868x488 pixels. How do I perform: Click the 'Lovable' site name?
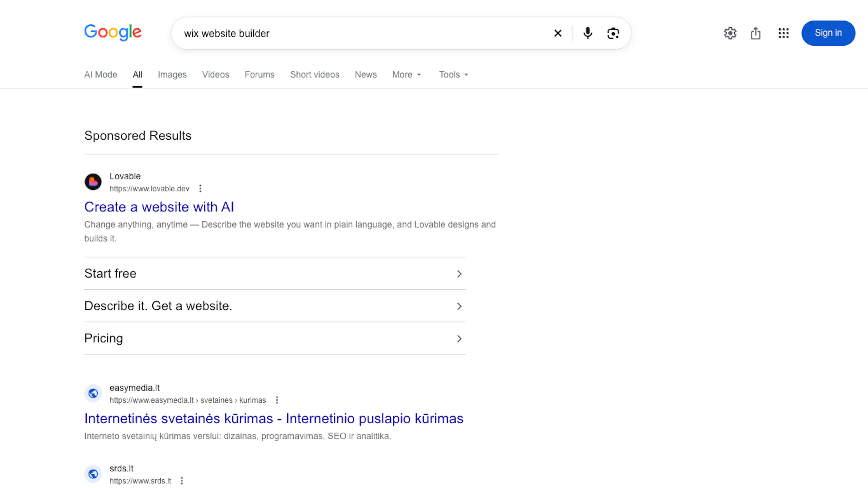[125, 176]
